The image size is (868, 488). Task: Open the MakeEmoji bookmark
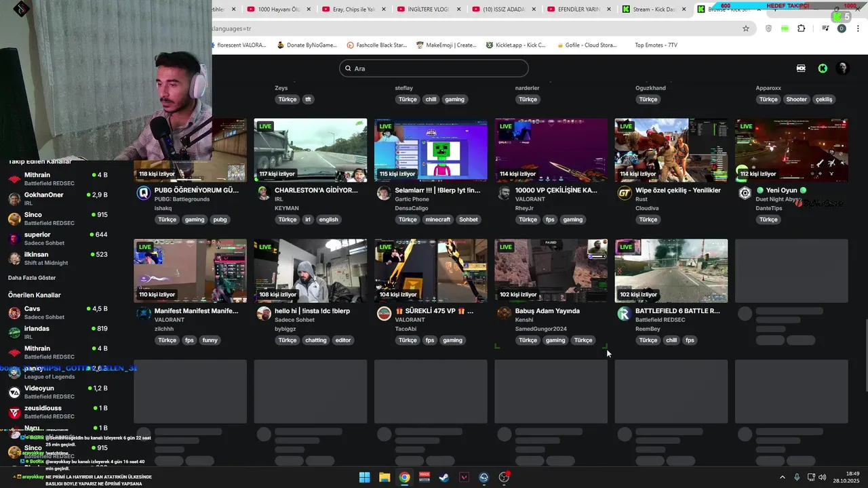446,45
